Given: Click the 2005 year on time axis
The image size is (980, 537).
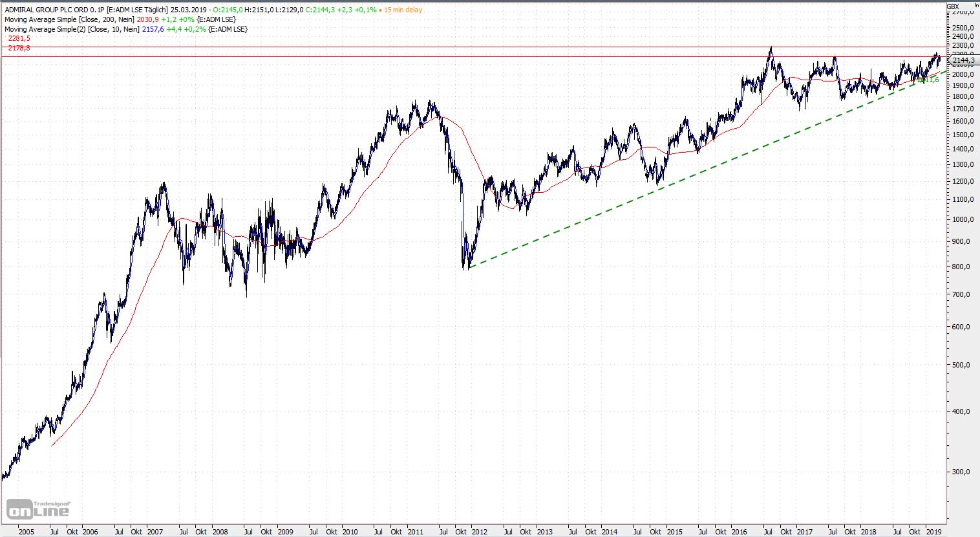Looking at the screenshot, I should pos(26,532).
